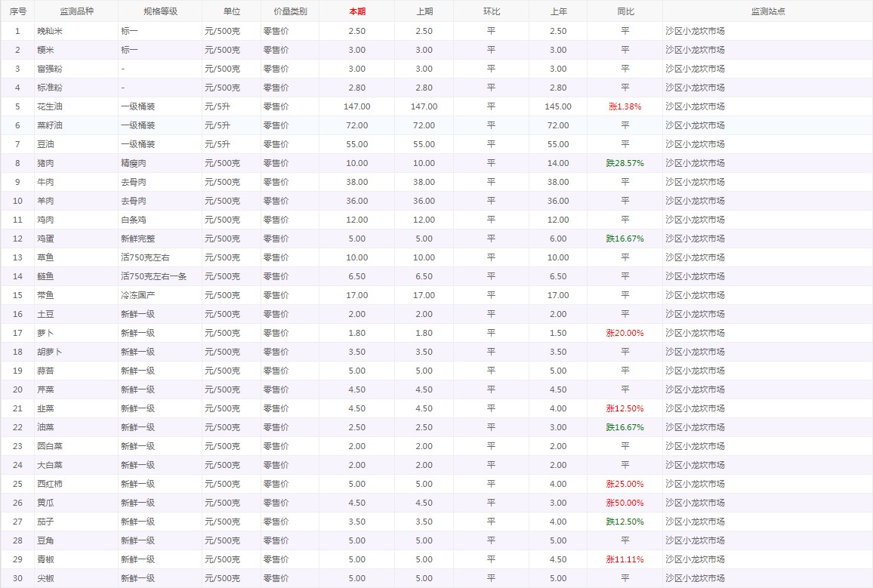873x588 pixels.
Task: Click the 上年 column header
Action: (557, 11)
